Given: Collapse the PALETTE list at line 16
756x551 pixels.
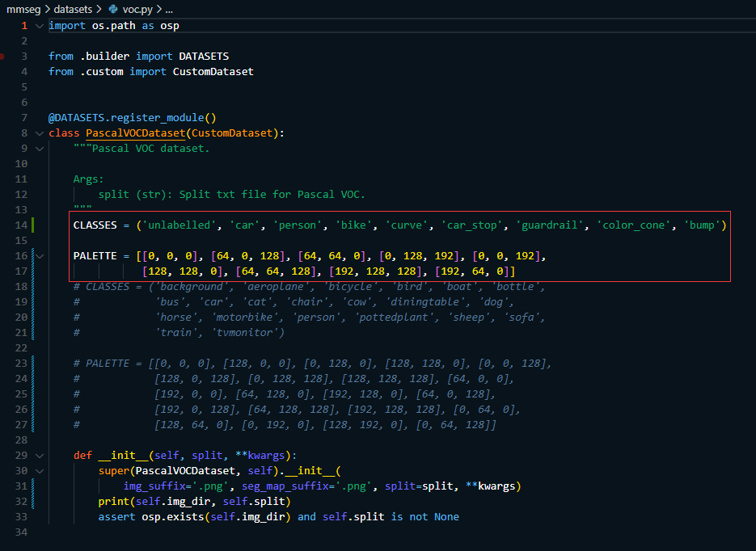Looking at the screenshot, I should coord(37,255).
